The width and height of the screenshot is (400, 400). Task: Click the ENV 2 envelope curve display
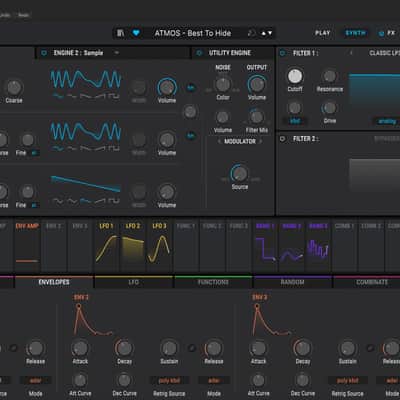pyautogui.click(x=93, y=319)
